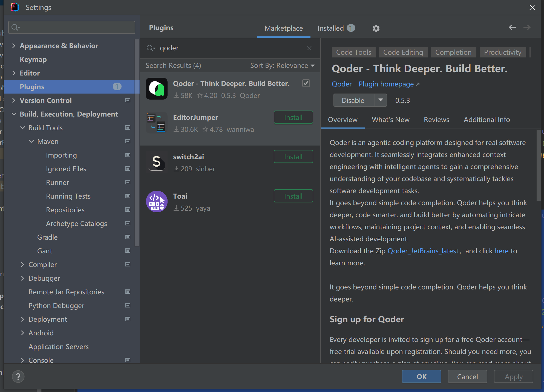Click the switch2ai plugin icon
This screenshot has width=544, height=392.
tap(157, 162)
